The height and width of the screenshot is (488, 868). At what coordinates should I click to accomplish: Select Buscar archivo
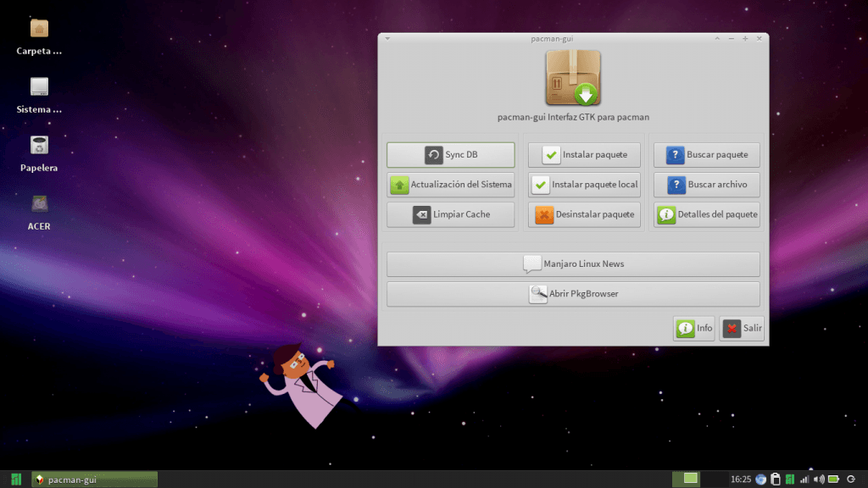point(706,185)
